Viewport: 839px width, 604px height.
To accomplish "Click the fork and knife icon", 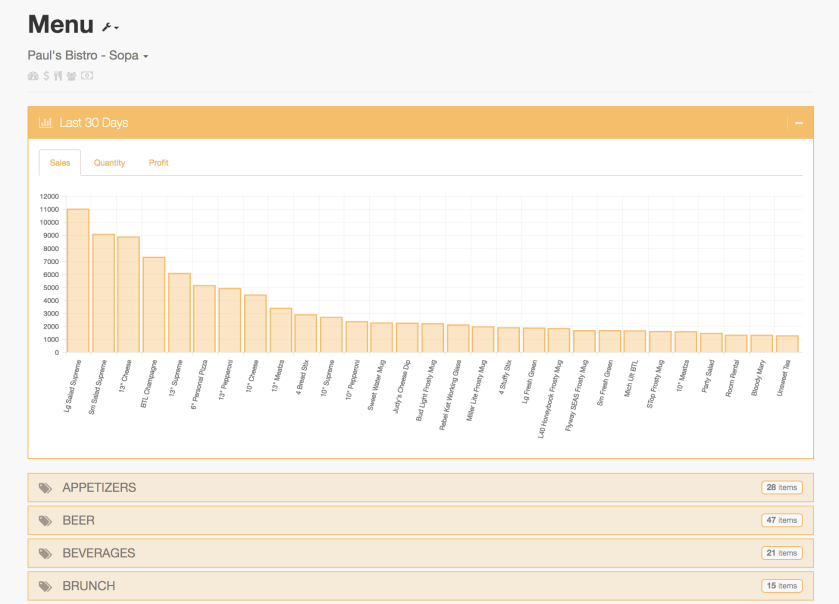I will [58, 76].
